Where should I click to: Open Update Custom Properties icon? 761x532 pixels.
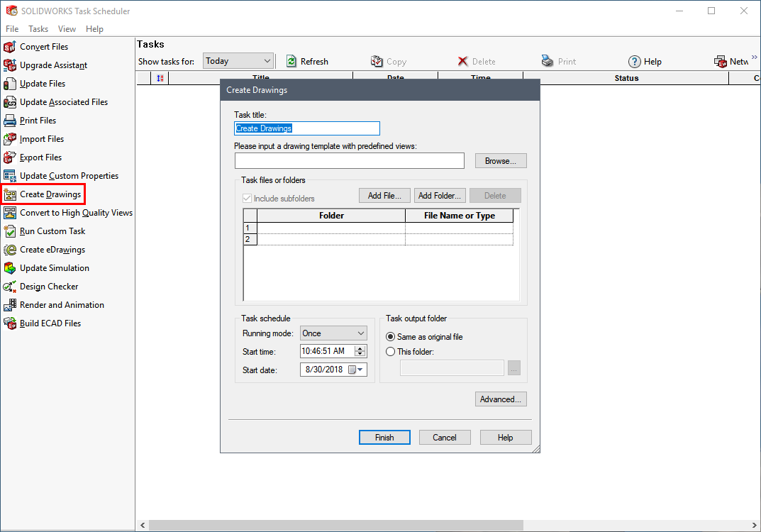click(x=10, y=176)
